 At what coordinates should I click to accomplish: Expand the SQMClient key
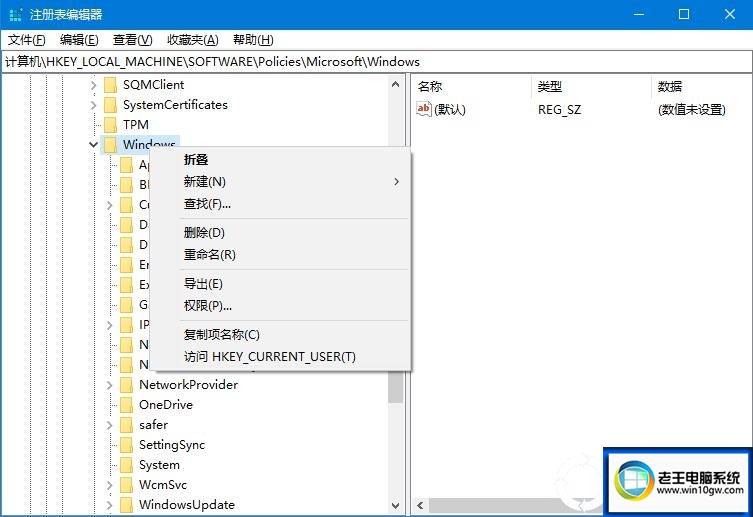point(94,85)
